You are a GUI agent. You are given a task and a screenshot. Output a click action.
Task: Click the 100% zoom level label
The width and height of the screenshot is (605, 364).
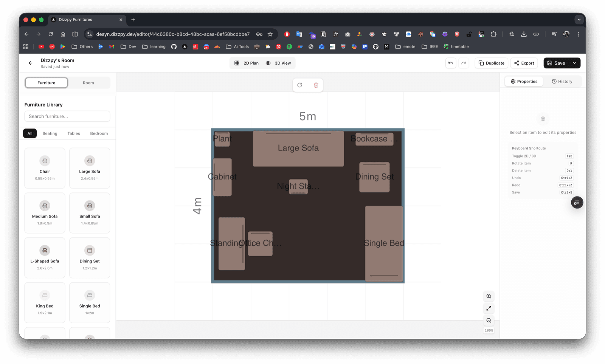tap(489, 331)
